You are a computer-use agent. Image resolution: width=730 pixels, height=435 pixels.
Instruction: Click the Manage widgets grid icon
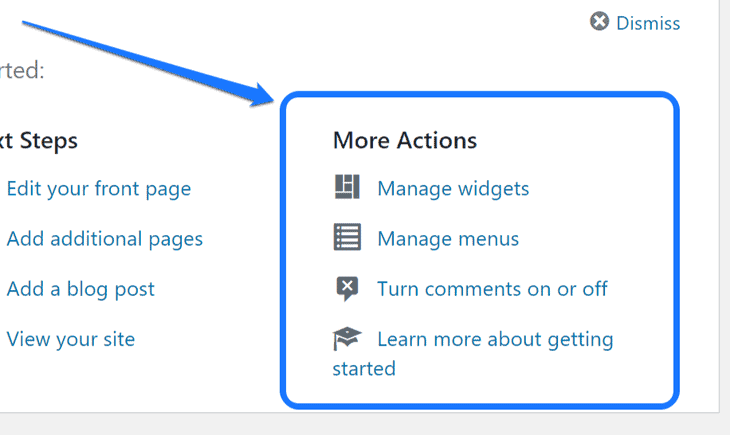point(346,188)
